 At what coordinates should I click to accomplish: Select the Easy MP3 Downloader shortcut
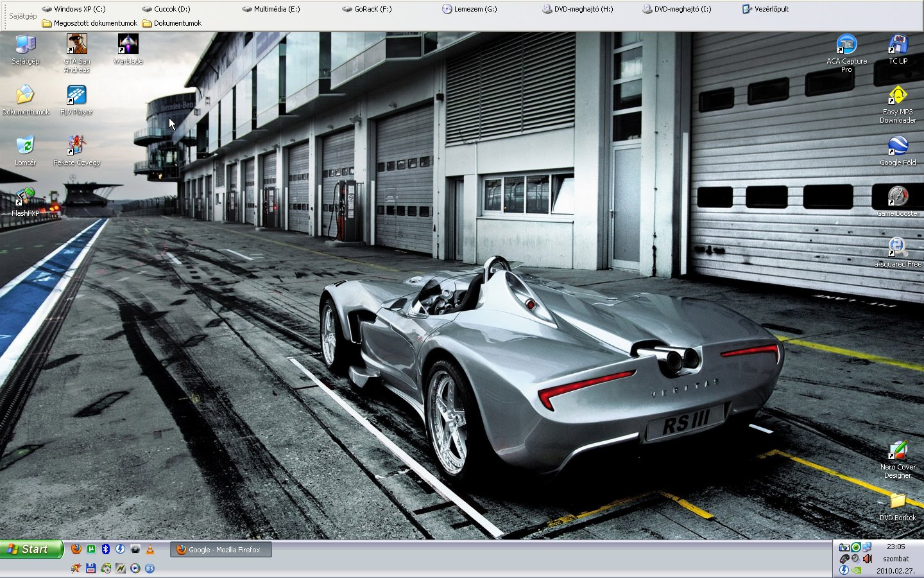(898, 104)
